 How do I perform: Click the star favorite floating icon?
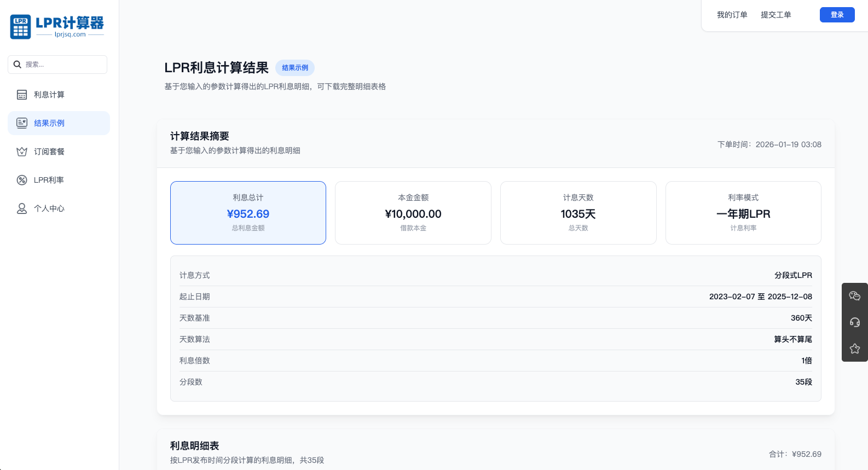click(x=854, y=349)
